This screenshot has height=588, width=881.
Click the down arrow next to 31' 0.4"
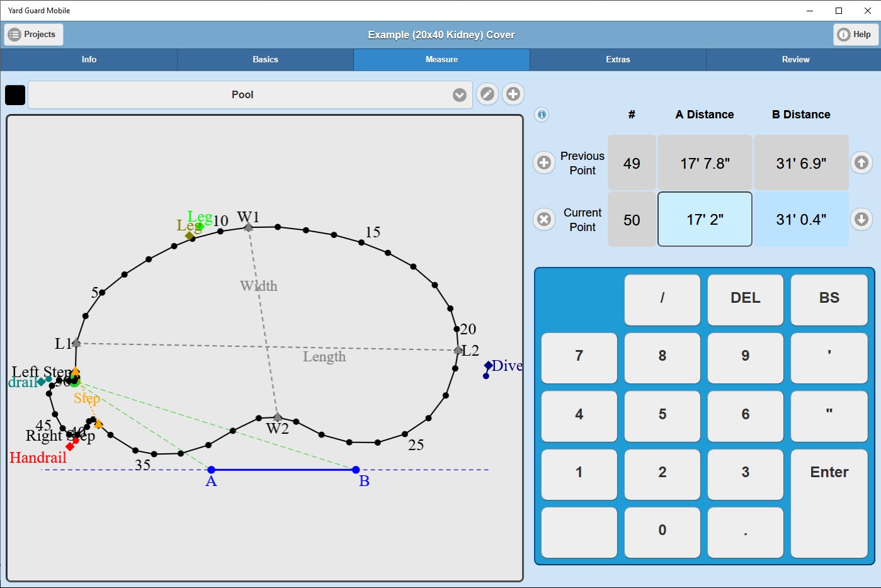(861, 219)
